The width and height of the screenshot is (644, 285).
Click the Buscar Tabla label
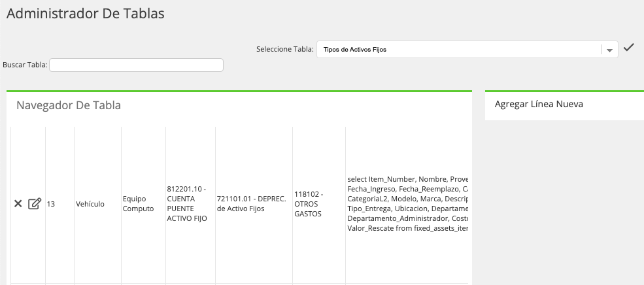pyautogui.click(x=25, y=65)
